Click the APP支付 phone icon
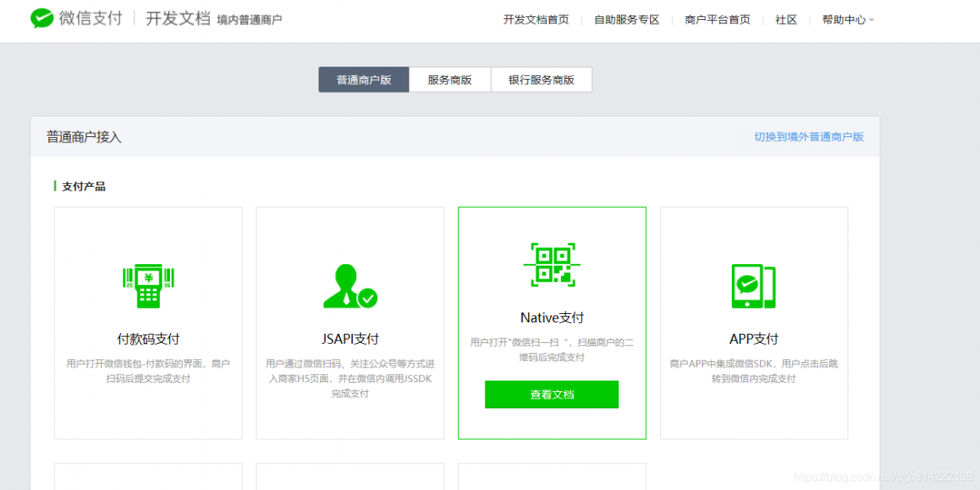The height and width of the screenshot is (490, 980). pyautogui.click(x=753, y=286)
